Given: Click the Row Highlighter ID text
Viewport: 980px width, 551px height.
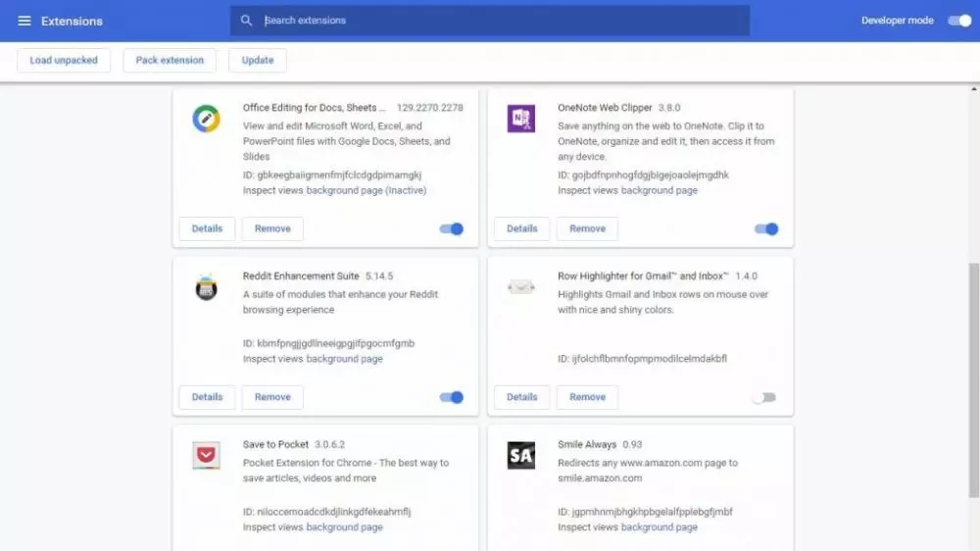Looking at the screenshot, I should coord(643,359).
